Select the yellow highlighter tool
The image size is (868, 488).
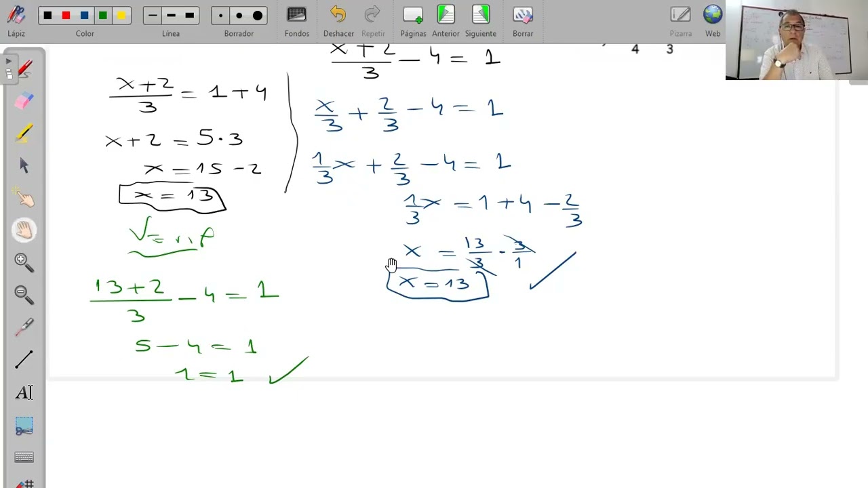(24, 133)
